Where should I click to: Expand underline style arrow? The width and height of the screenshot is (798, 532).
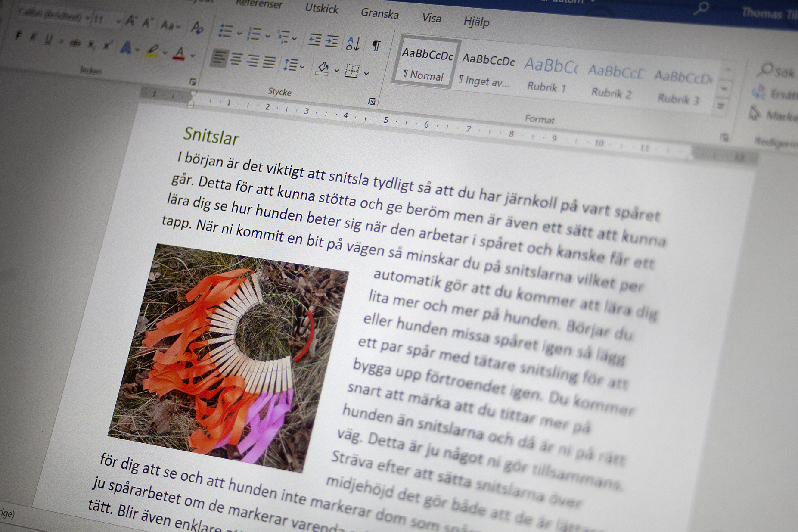tap(61, 41)
